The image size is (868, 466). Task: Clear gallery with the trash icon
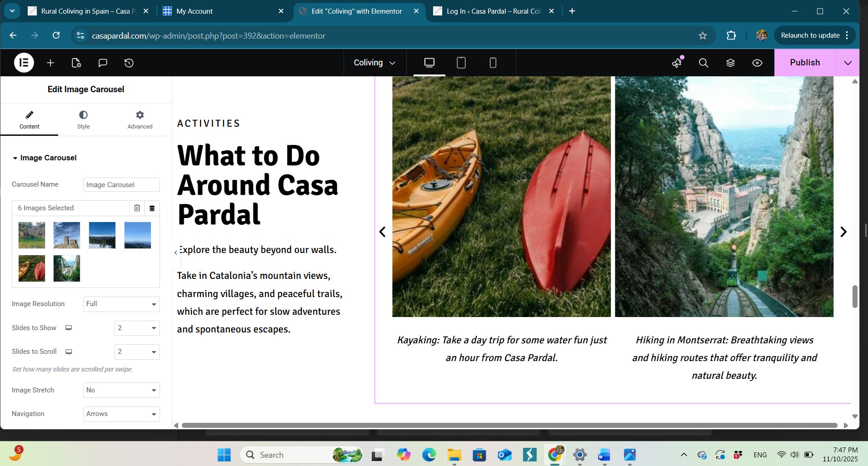click(x=137, y=208)
